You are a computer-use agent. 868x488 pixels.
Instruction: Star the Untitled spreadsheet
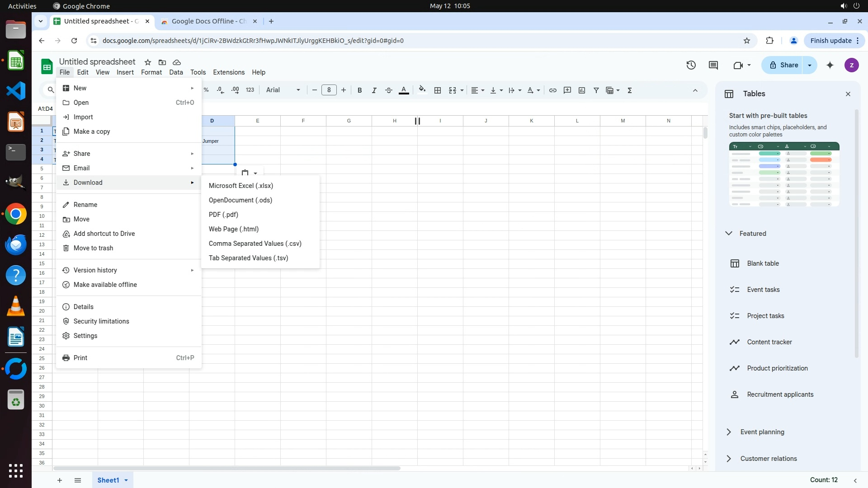(148, 62)
